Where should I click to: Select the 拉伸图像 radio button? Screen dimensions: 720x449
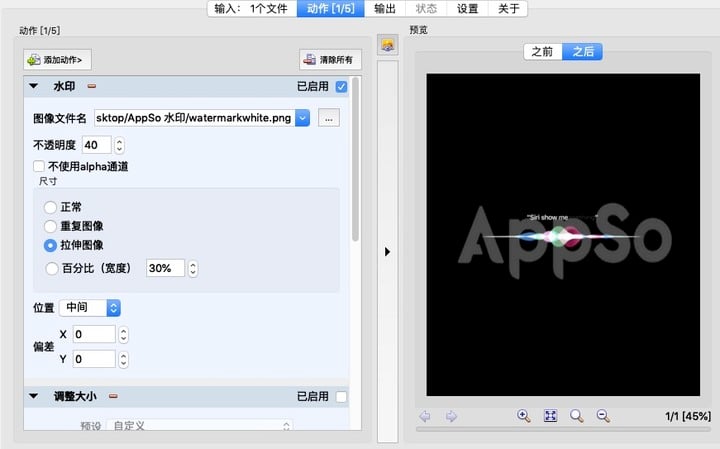(50, 246)
